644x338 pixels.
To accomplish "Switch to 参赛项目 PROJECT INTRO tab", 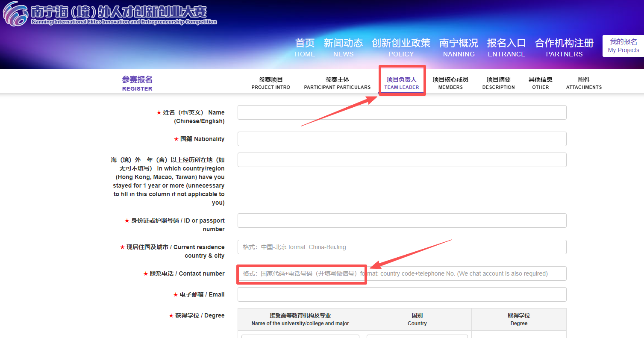I will [x=271, y=83].
